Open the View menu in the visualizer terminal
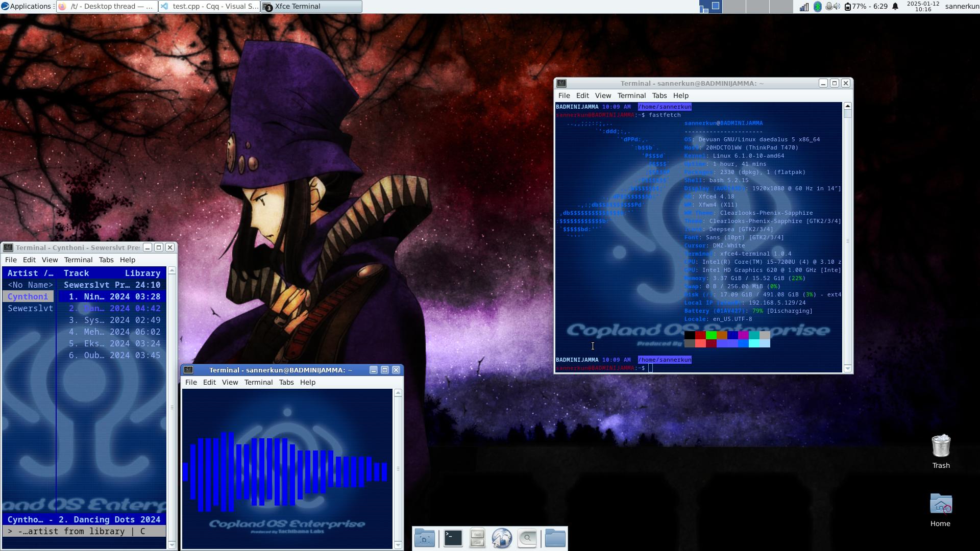The height and width of the screenshot is (551, 980). tap(230, 382)
